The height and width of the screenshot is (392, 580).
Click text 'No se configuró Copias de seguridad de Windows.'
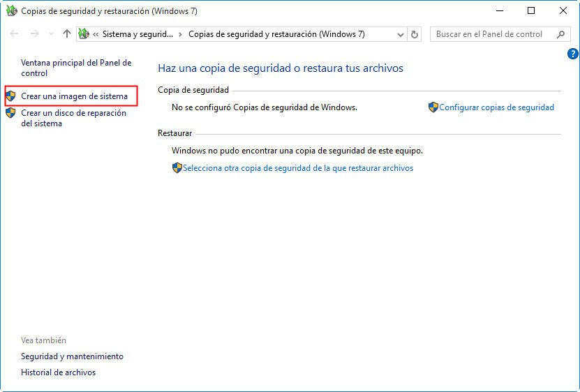coord(265,107)
